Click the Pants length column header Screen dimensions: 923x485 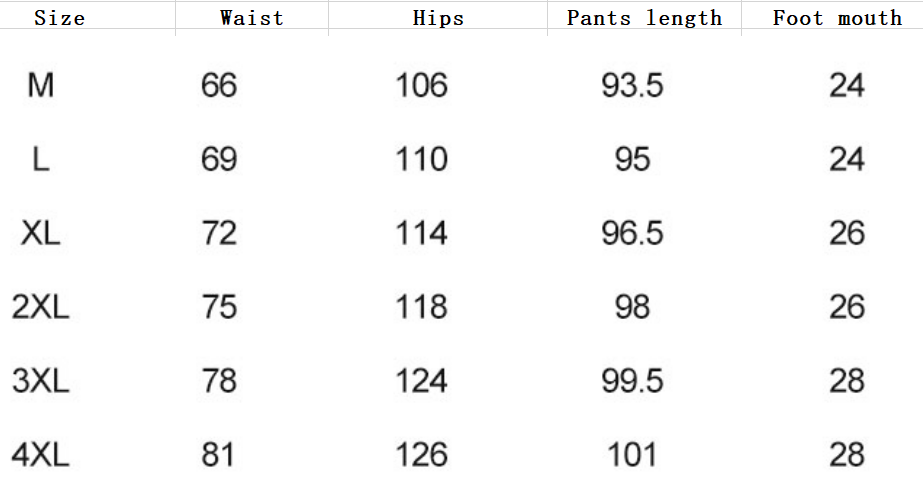click(644, 18)
